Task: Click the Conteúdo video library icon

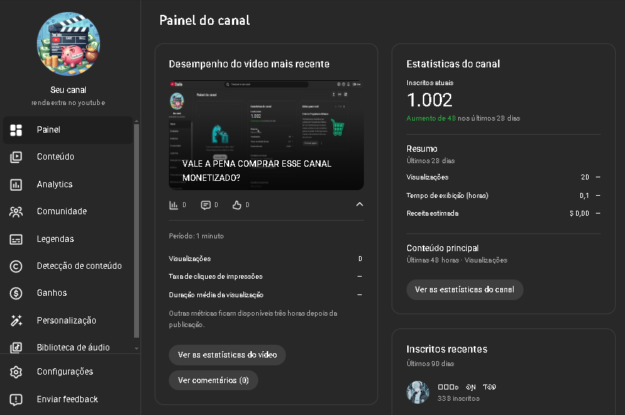Action: click(x=16, y=157)
